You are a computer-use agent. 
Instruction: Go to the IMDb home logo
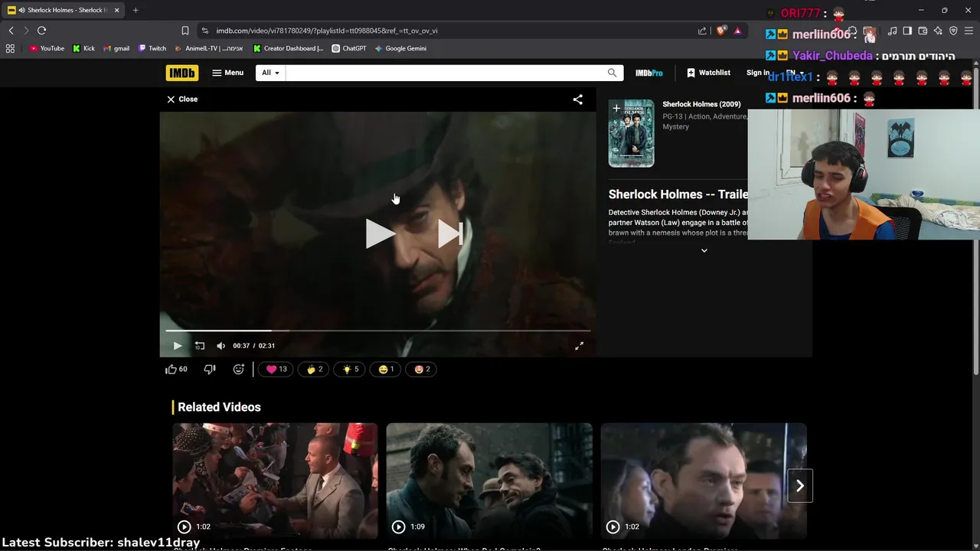181,73
